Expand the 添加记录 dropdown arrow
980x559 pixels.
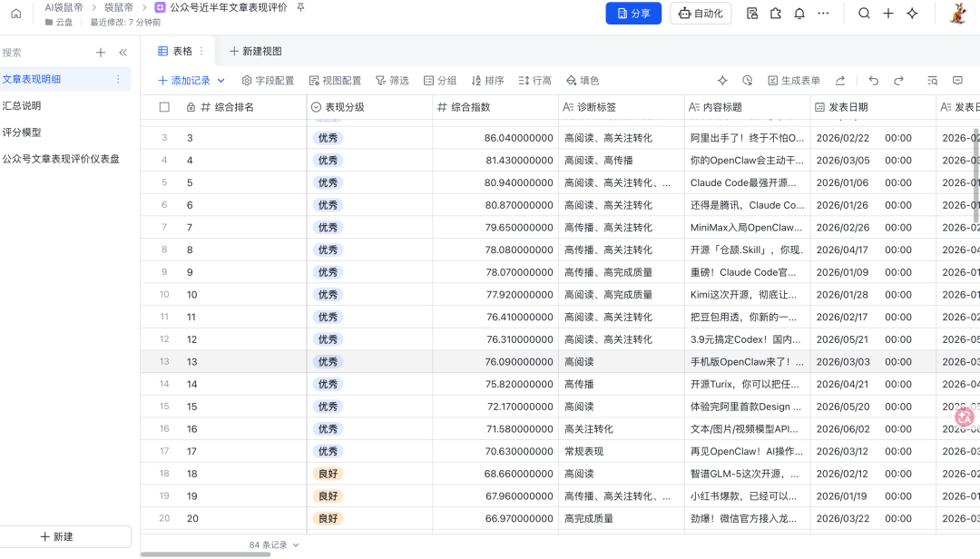pos(220,81)
